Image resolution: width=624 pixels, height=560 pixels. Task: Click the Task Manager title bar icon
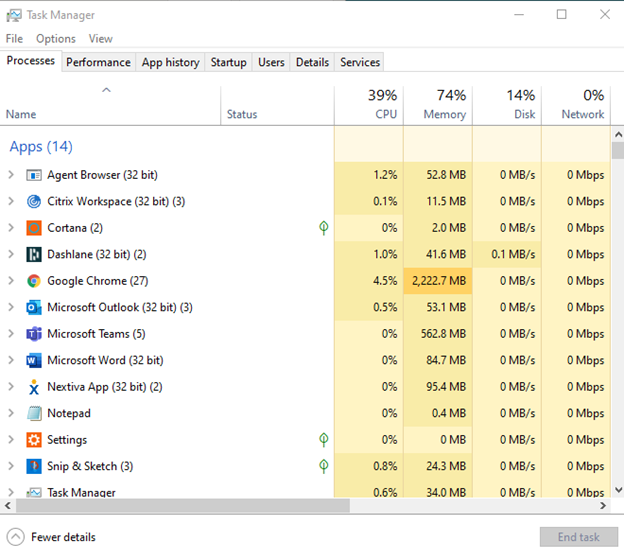pyautogui.click(x=14, y=16)
